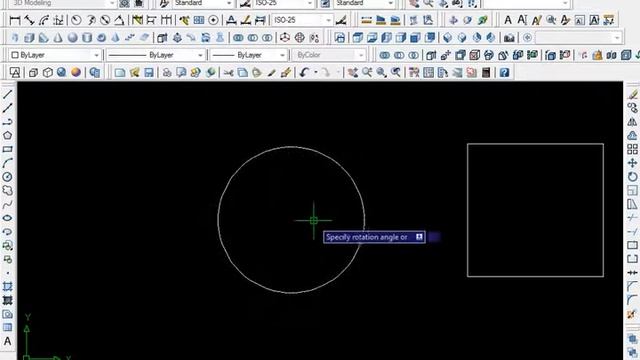
Task: Cut selection to clipboard
Action: point(228,72)
